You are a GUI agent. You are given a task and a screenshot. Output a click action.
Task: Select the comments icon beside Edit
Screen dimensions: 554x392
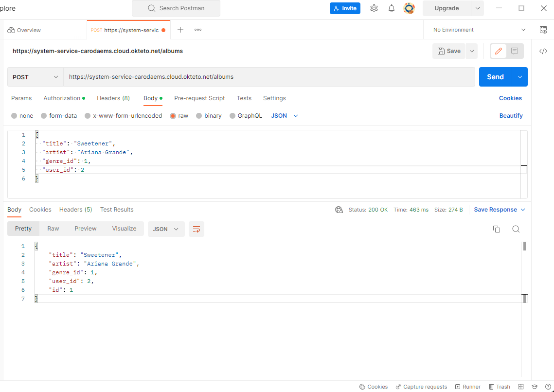pos(514,51)
